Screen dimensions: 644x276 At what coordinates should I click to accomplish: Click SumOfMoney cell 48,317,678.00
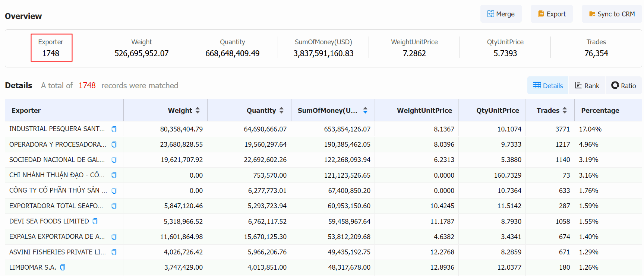point(349,267)
